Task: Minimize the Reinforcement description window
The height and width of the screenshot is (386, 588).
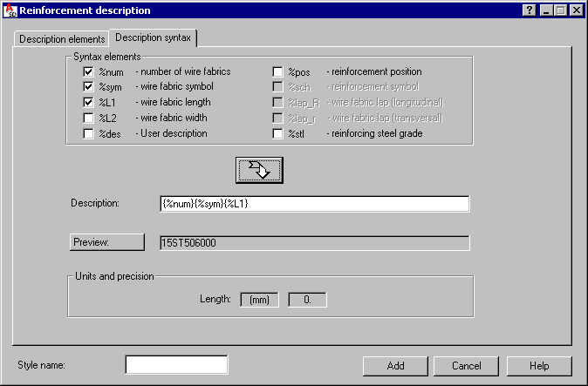Action: 546,10
